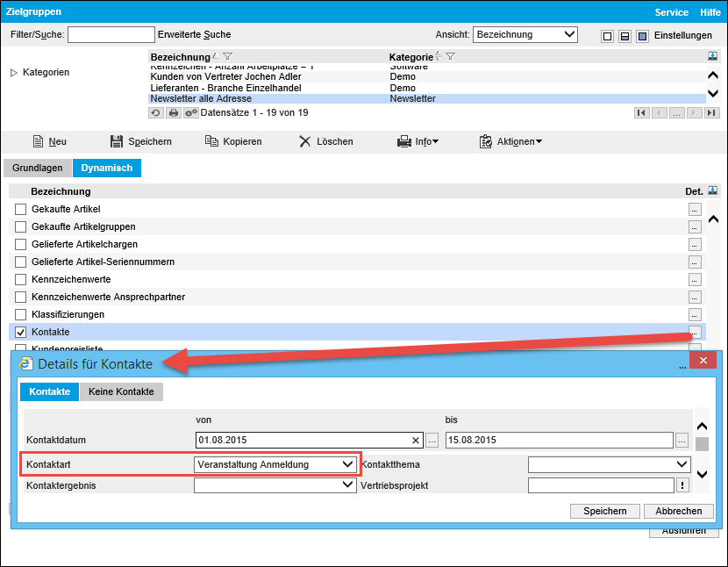Viewport: 728px width, 567px height.
Task: Sort list by Bezeichnung column
Action: (x=180, y=57)
